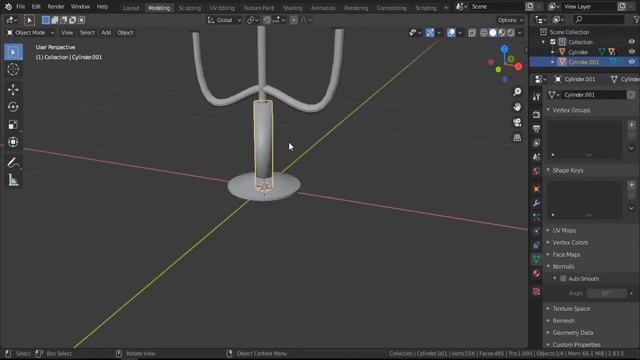This screenshot has width=640, height=360.
Task: Add a shape key with plus button
Action: pyautogui.click(x=631, y=185)
